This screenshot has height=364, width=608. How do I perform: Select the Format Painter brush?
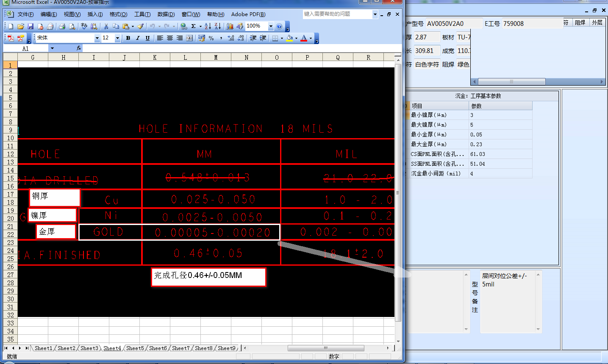(141, 26)
